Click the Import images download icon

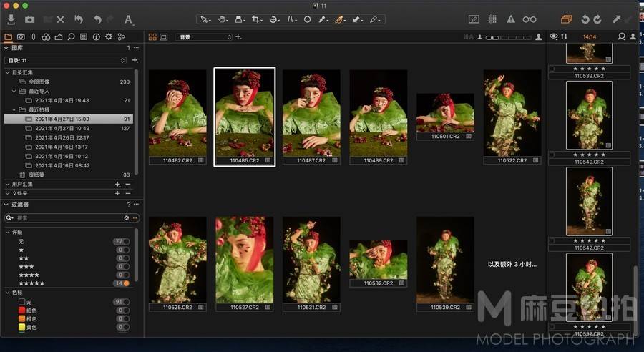11,19
